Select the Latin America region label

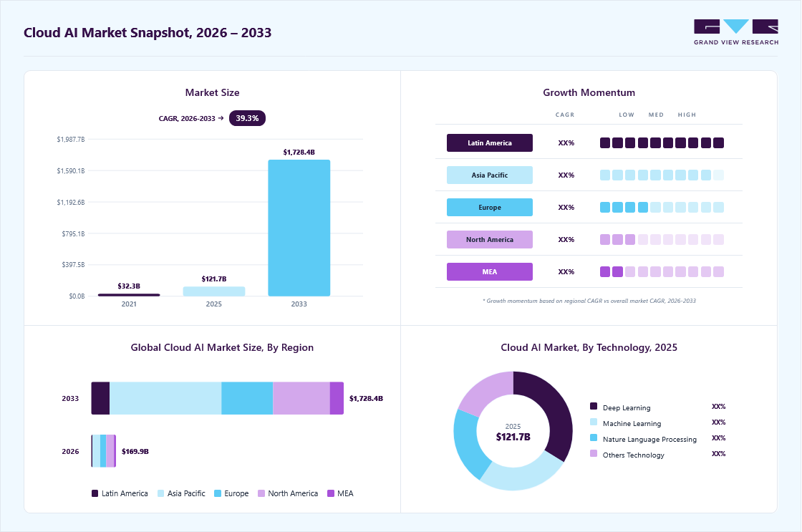(490, 142)
